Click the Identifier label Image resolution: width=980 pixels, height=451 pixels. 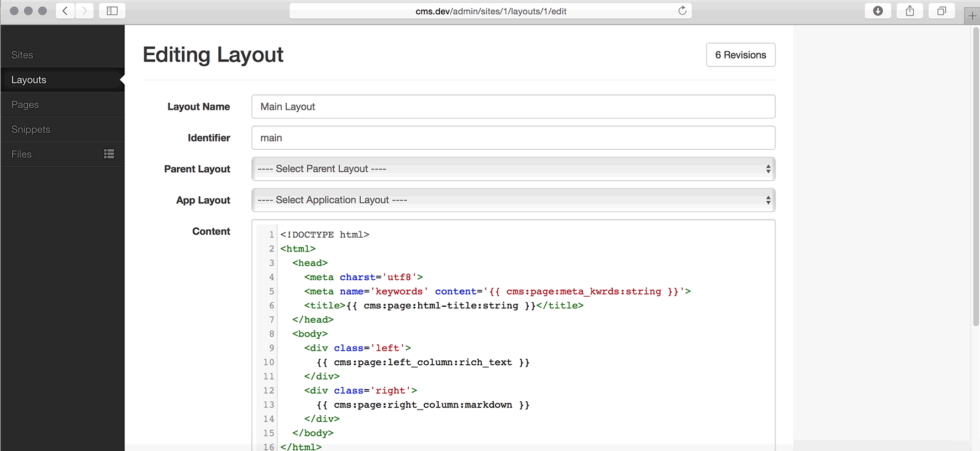[x=209, y=138]
